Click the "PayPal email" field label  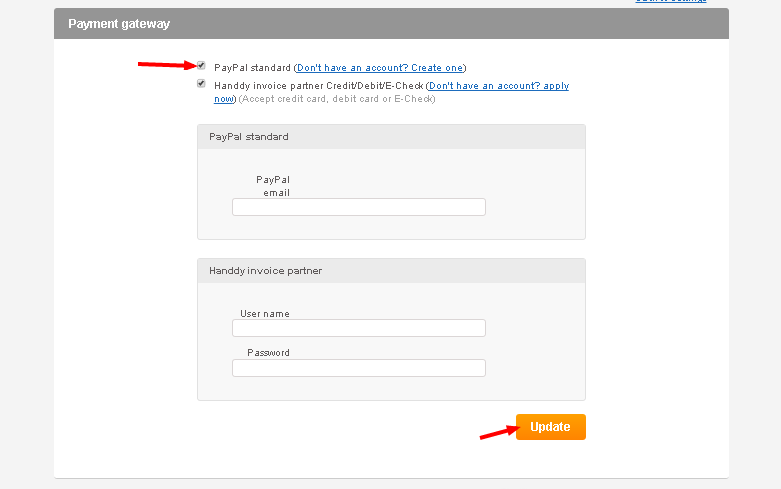[x=273, y=186]
